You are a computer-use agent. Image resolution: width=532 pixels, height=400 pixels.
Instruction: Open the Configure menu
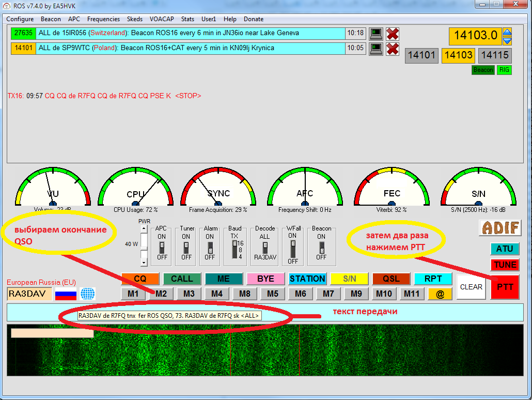click(x=20, y=19)
